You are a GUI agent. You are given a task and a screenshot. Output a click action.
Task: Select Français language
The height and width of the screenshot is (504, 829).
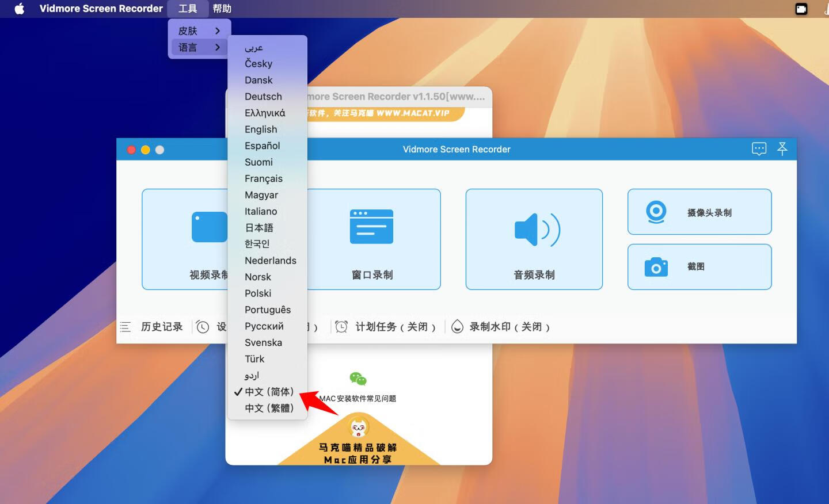pos(267,178)
